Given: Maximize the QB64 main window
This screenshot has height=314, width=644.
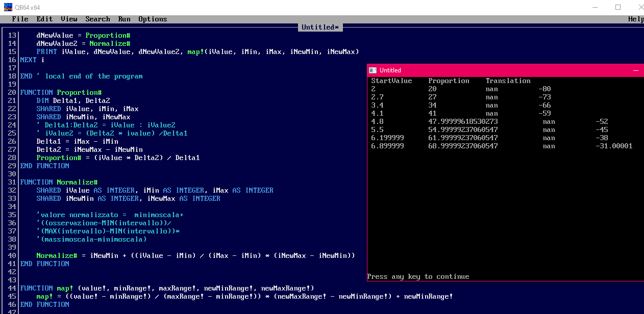Looking at the screenshot, I should (x=618, y=7).
